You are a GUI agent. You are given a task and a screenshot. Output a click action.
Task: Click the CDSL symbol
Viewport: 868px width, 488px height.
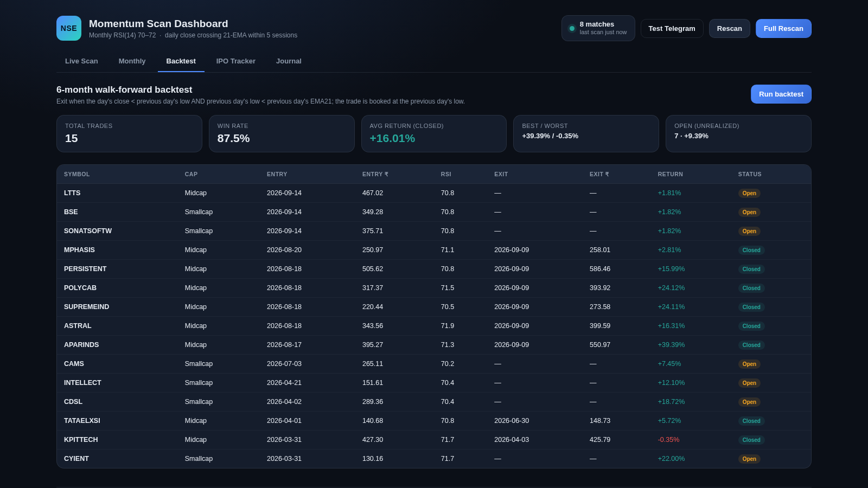click(x=73, y=402)
